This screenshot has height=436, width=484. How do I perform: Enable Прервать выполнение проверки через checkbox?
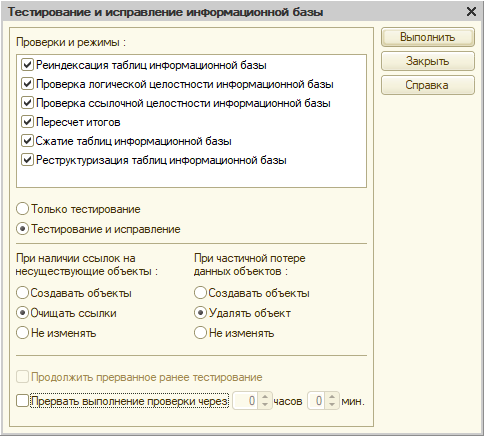pos(22,401)
